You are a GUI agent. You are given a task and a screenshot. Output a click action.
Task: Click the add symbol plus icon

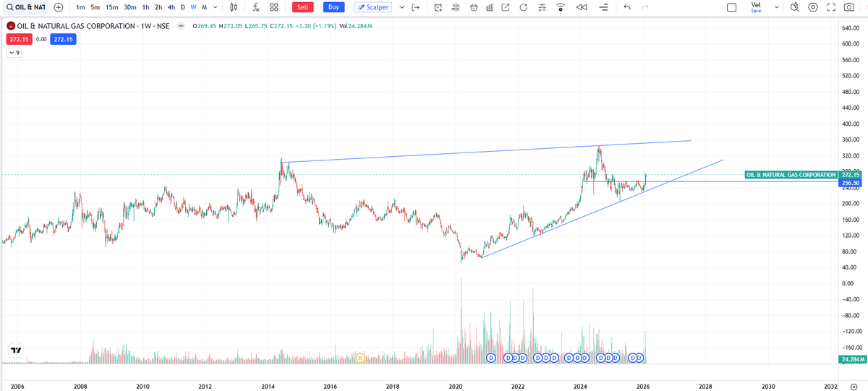coord(59,7)
